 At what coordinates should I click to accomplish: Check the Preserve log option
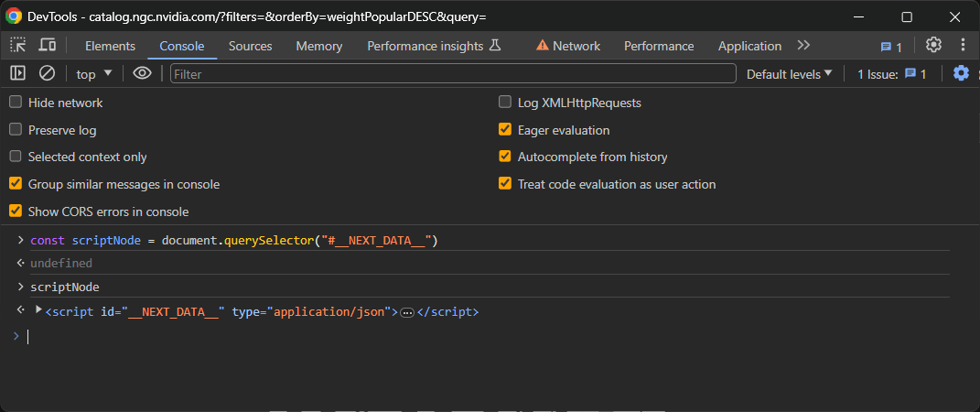coord(16,130)
